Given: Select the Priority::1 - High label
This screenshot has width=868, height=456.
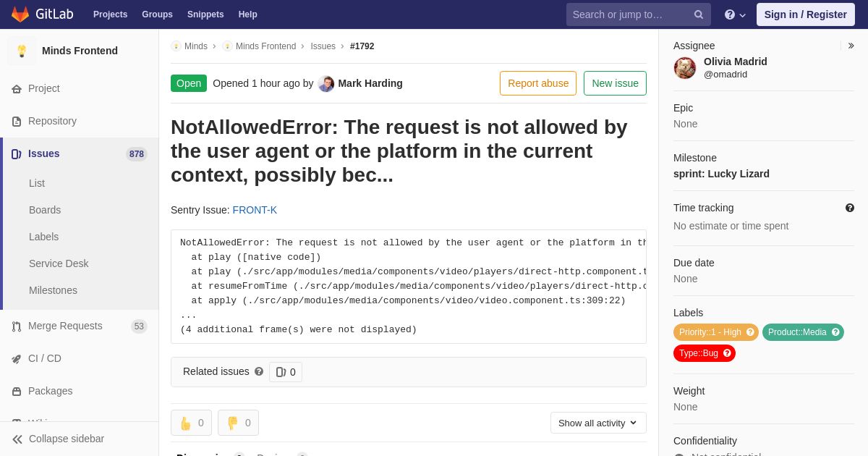Looking at the screenshot, I should click(x=710, y=332).
